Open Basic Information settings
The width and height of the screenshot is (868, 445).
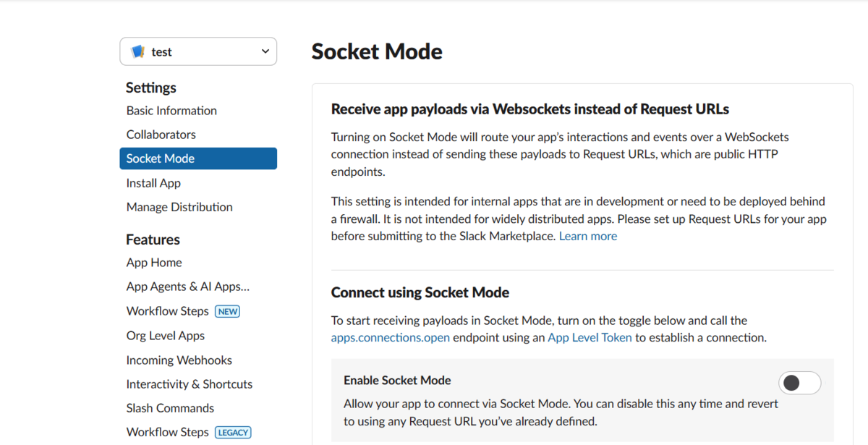[171, 111]
